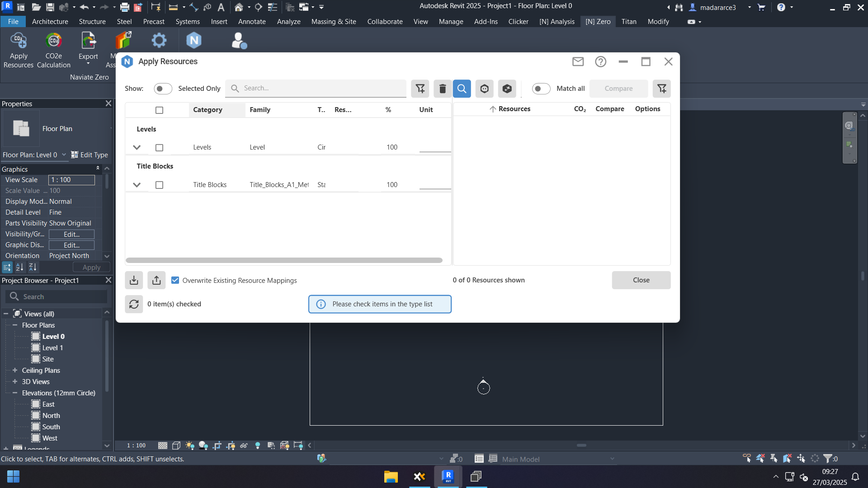The image size is (868, 488).
Task: Toggle the Selected Only switch
Action: point(163,89)
